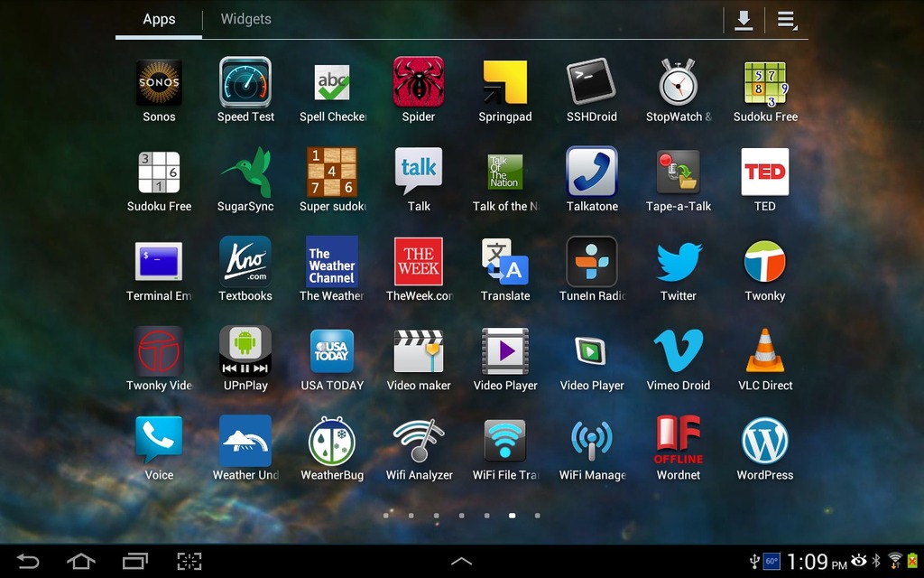Launch Weather Underground app
The width and height of the screenshot is (924, 578).
point(245,450)
